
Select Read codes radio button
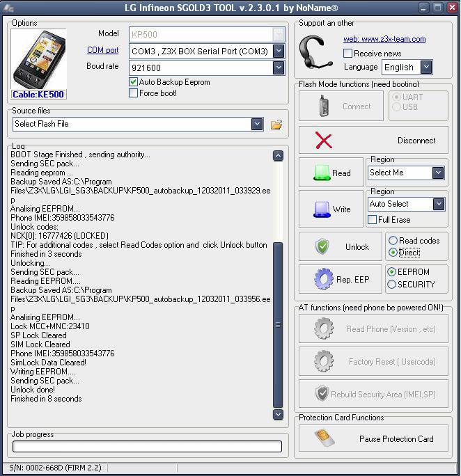point(393,240)
